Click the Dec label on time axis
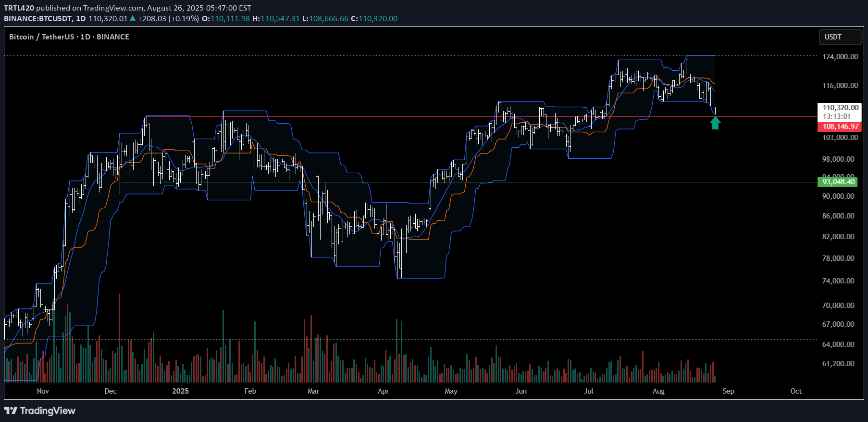Image resolution: width=868 pixels, height=422 pixels. pyautogui.click(x=111, y=391)
